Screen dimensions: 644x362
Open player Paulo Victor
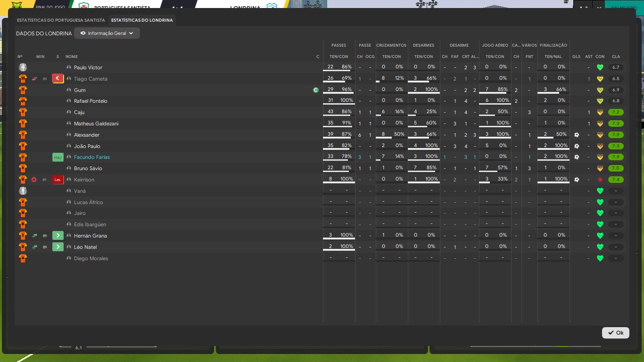tap(88, 67)
